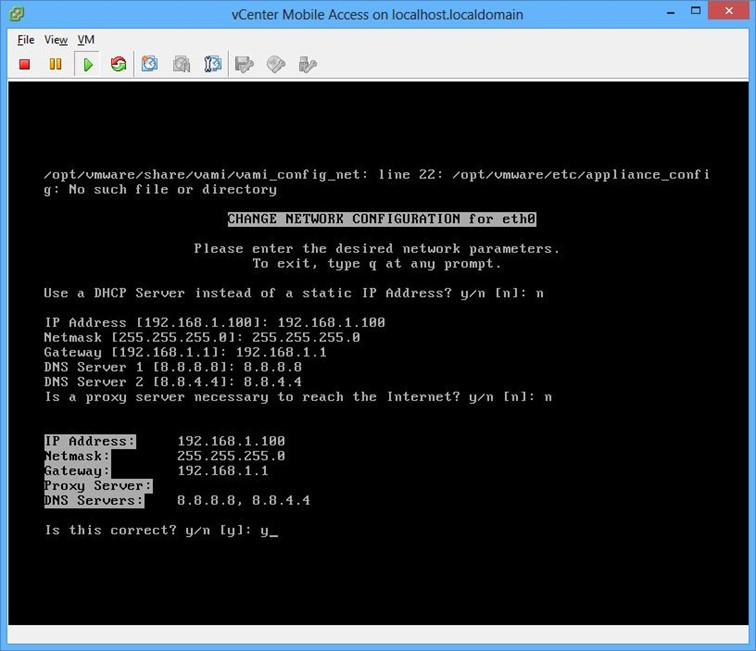Click the Reset virtual machine icon
This screenshot has height=651, width=756.
pyautogui.click(x=118, y=64)
